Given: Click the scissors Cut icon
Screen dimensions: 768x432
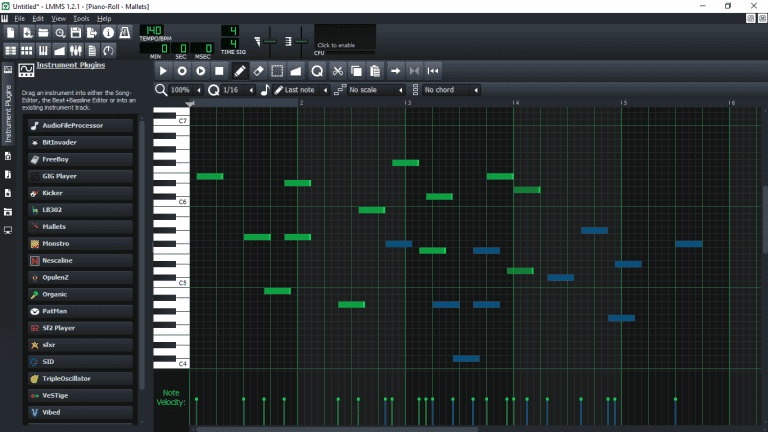Looking at the screenshot, I should click(337, 71).
